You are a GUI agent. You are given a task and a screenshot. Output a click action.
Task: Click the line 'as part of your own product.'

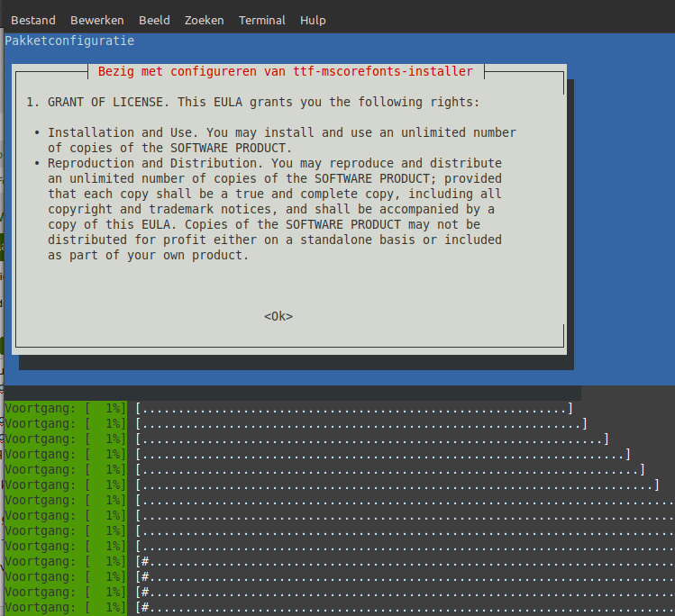(x=148, y=255)
